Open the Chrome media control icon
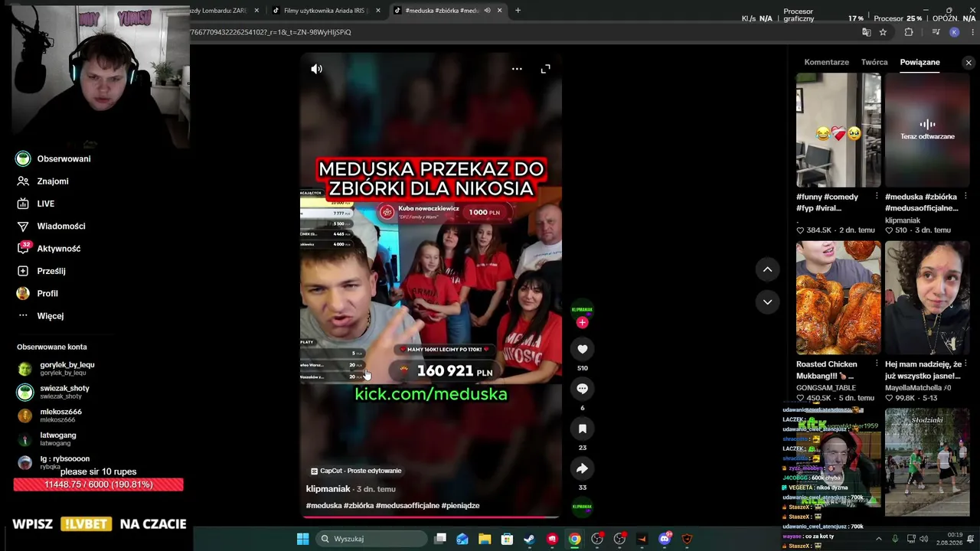The width and height of the screenshot is (980, 551). (x=936, y=32)
